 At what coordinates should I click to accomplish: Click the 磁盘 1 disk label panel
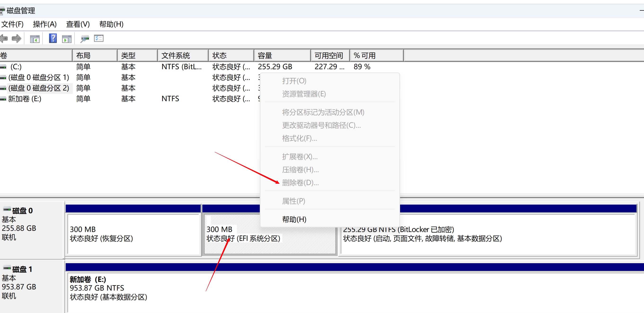pos(32,286)
